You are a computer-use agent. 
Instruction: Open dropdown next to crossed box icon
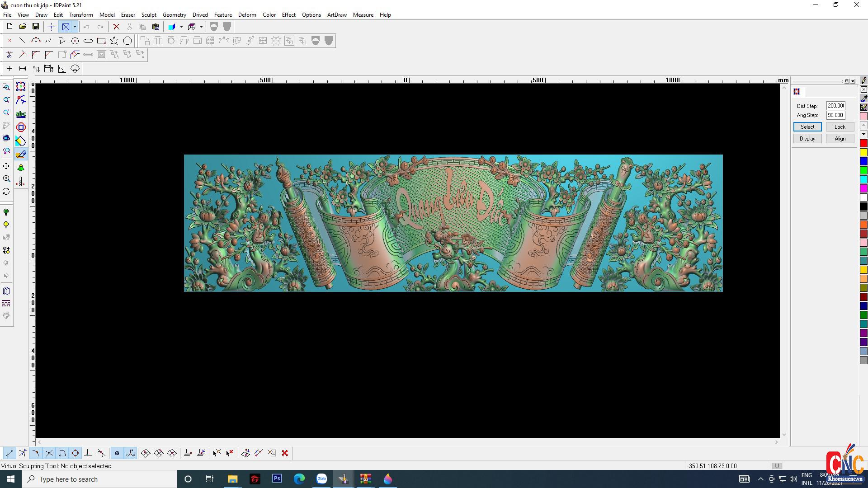pyautogui.click(x=75, y=27)
